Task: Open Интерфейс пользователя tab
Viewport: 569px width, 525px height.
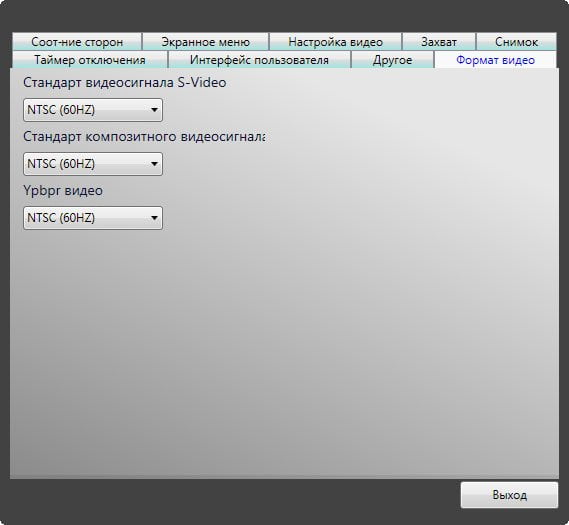Action: [x=259, y=60]
